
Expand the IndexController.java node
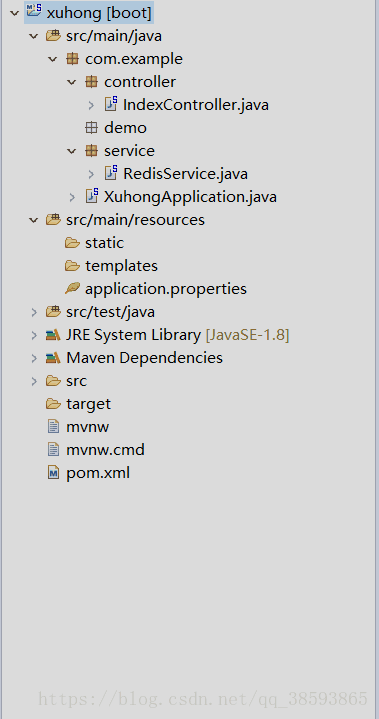click(91, 105)
